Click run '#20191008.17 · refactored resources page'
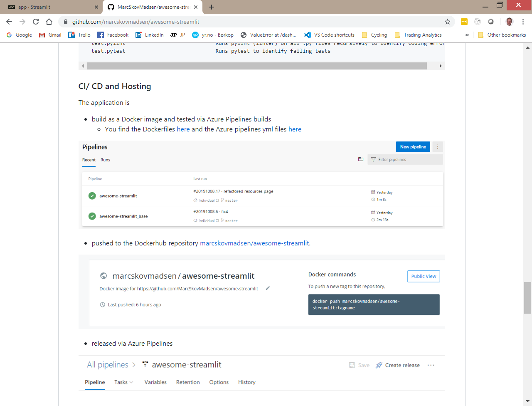532x406 pixels. 233,191
